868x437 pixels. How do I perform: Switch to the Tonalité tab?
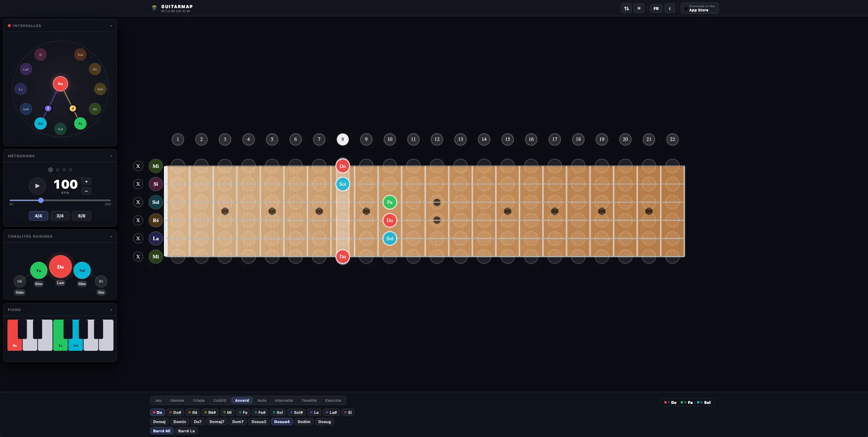coord(309,400)
